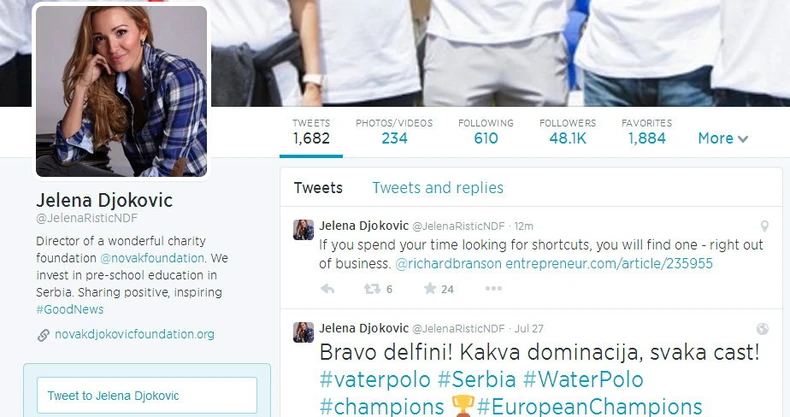Screen dimensions: 790x417
Task: Open Jelena Djokovic's large profile photo
Action: tap(121, 91)
